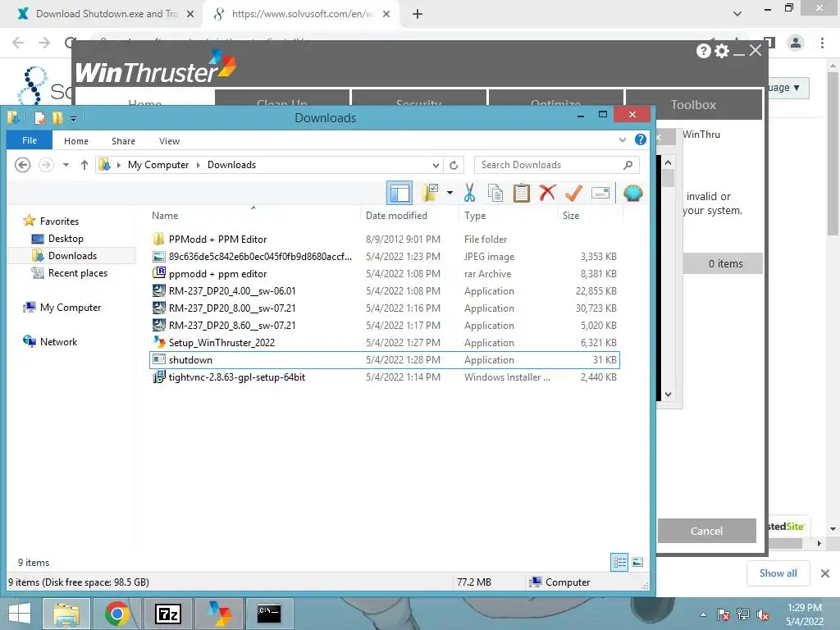Open WinThruster taskbar icon
This screenshot has height=630, width=840.
(219, 614)
